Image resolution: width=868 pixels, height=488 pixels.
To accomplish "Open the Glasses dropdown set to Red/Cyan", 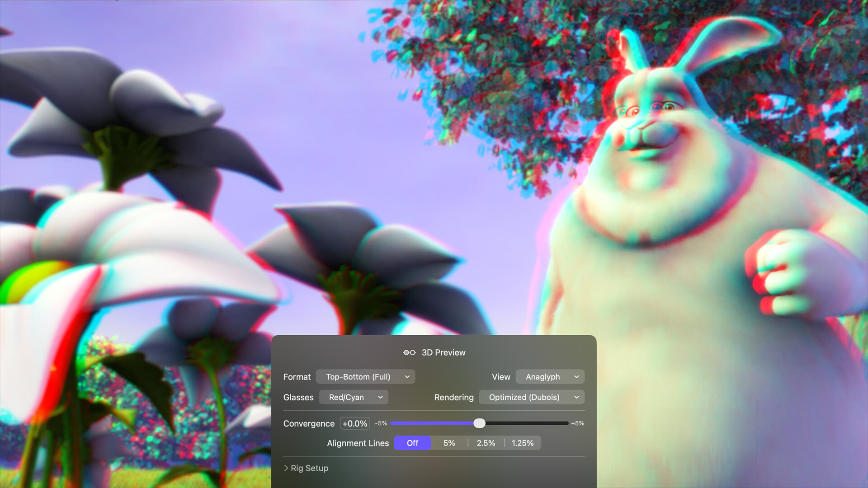I will [354, 397].
